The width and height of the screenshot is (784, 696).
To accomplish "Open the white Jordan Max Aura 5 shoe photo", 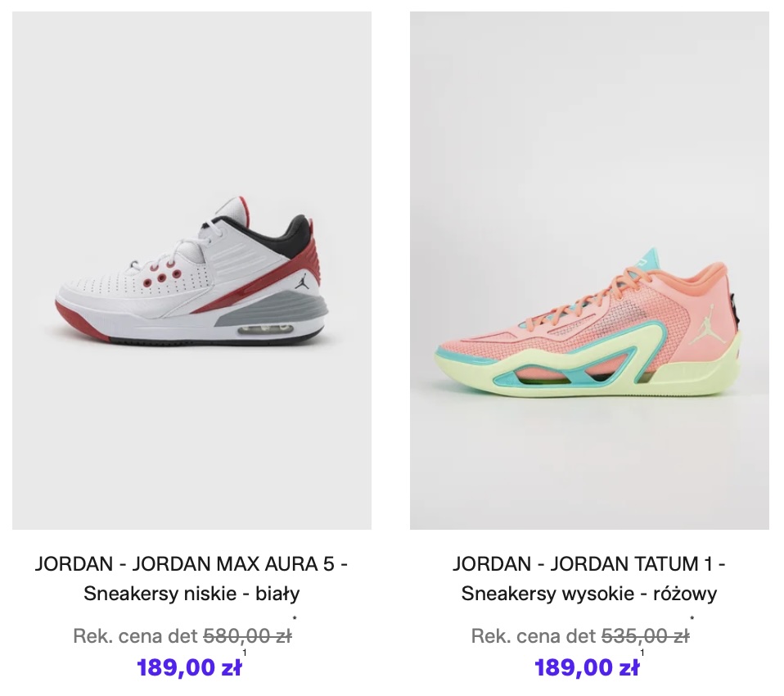I will pyautogui.click(x=191, y=271).
